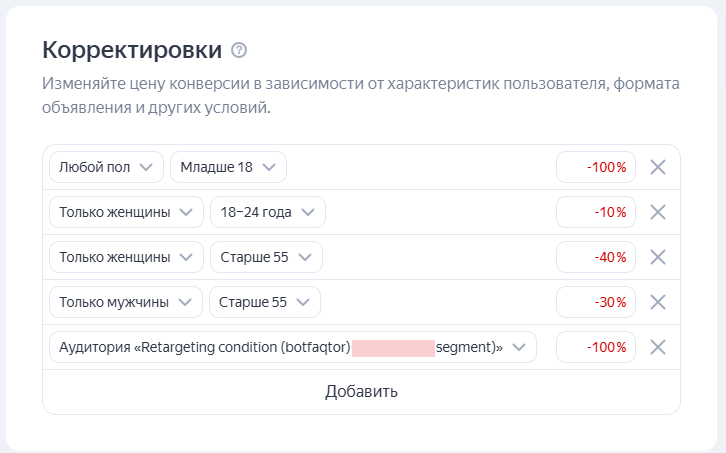Open the Любой пол gender dropdown
Image resolution: width=726 pixels, height=453 pixels.
tap(106, 167)
